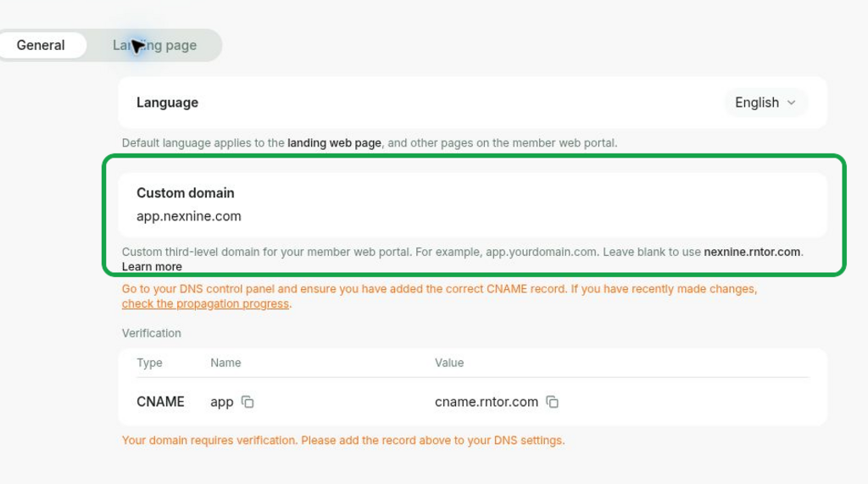This screenshot has width=868, height=484.
Task: Select the Value column header
Action: tap(449, 363)
